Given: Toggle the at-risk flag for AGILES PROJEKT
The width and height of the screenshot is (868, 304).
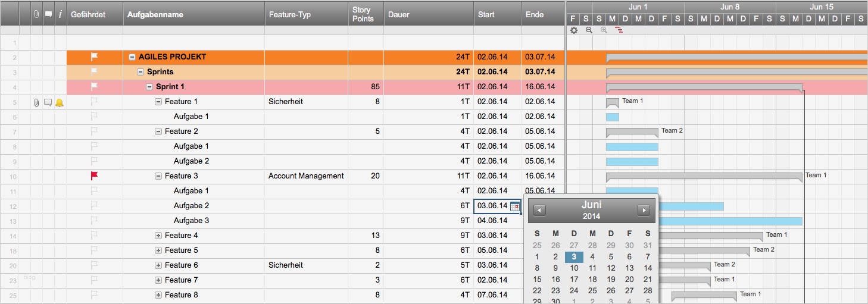Looking at the screenshot, I should 94,57.
